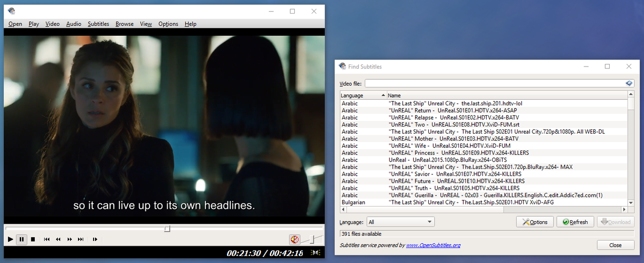
Task: Click the seek bar position handle
Action: (168, 229)
